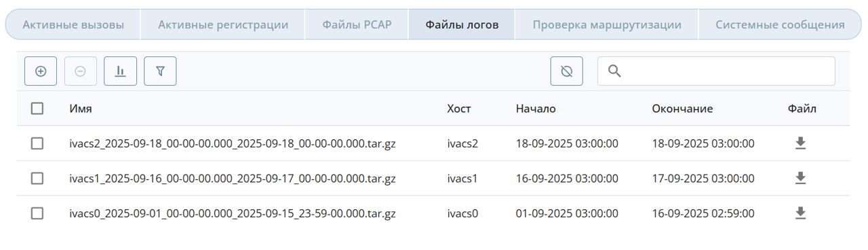This screenshot has width=868, height=250.
Task: Switch to the Активные вызовы tab
Action: [x=73, y=25]
